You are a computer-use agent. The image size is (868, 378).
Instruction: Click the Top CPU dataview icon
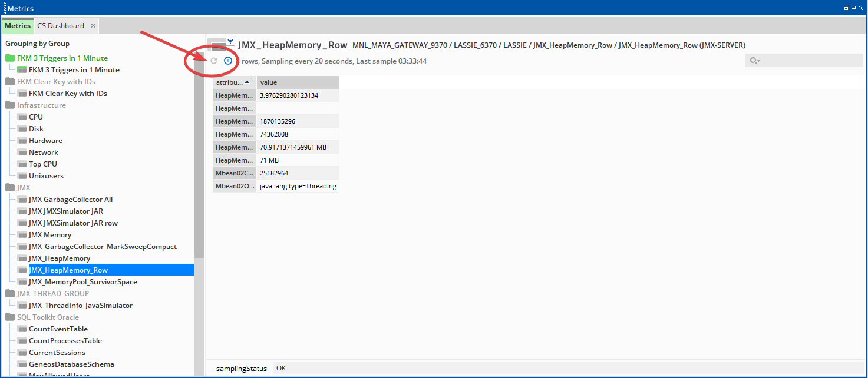22,164
